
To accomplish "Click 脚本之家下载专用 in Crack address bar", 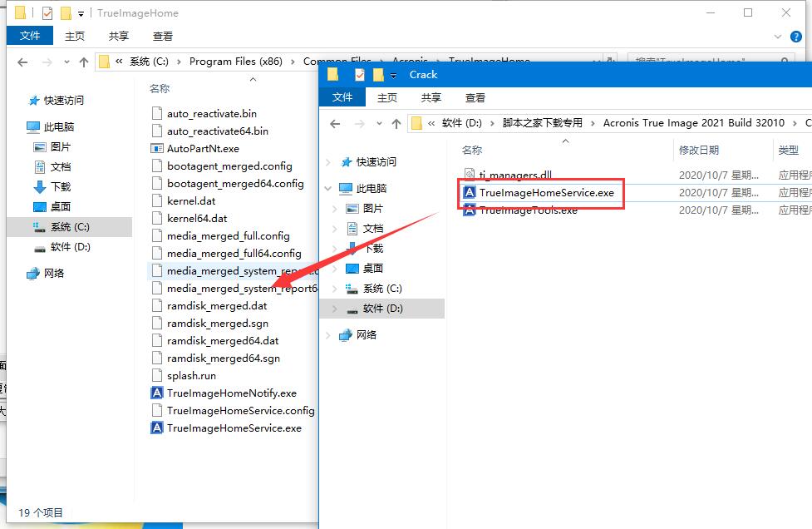I will tap(542, 123).
